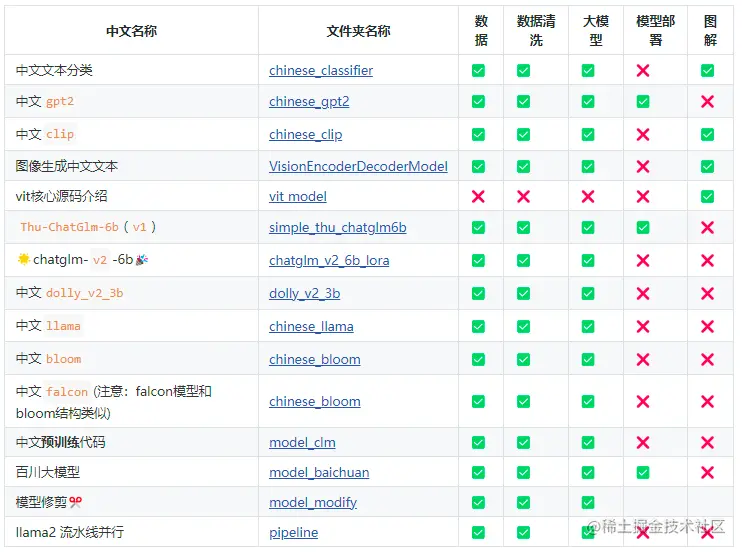Click 数据 check mark in llama2 流水线并行 row

[x=478, y=533]
